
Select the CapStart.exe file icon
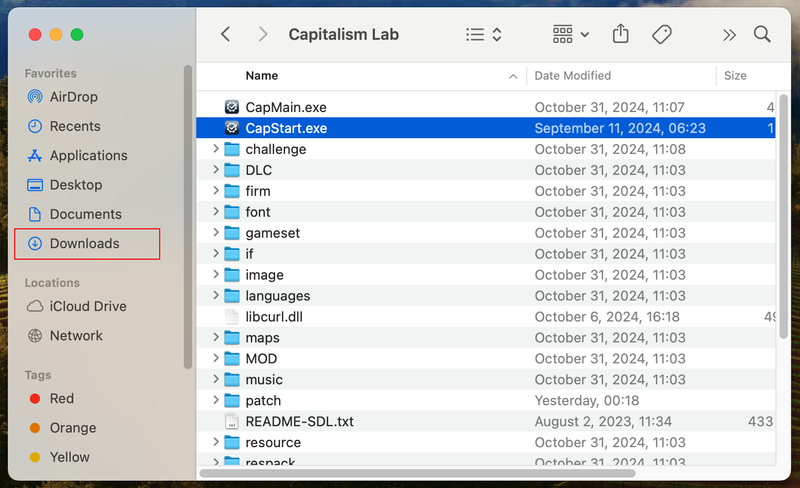(x=232, y=128)
